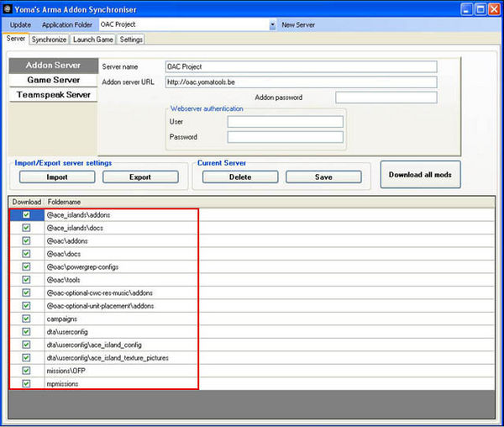
Task: Toggle dta\userconfig row's download checkbox
Action: point(26,332)
